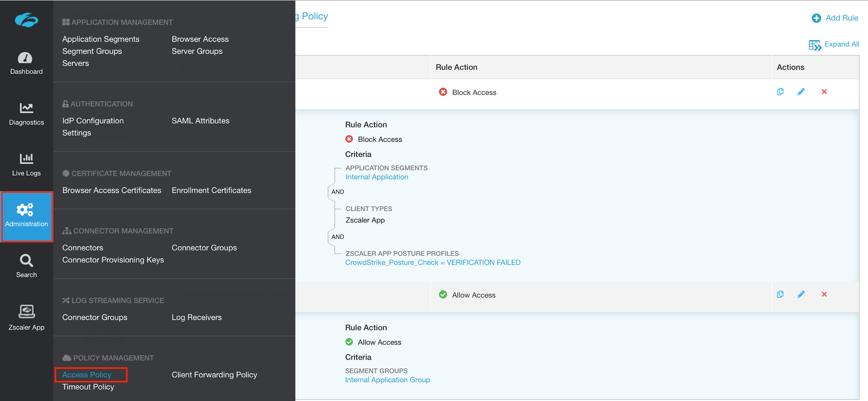Screen dimensions: 868x401
Task: Click the Zscaler cloud logo
Action: (26, 20)
